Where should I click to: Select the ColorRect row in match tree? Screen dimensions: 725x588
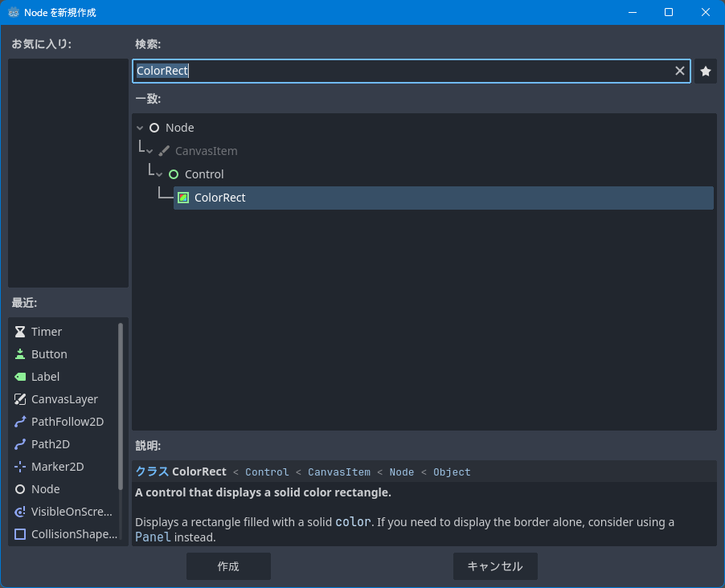click(444, 198)
